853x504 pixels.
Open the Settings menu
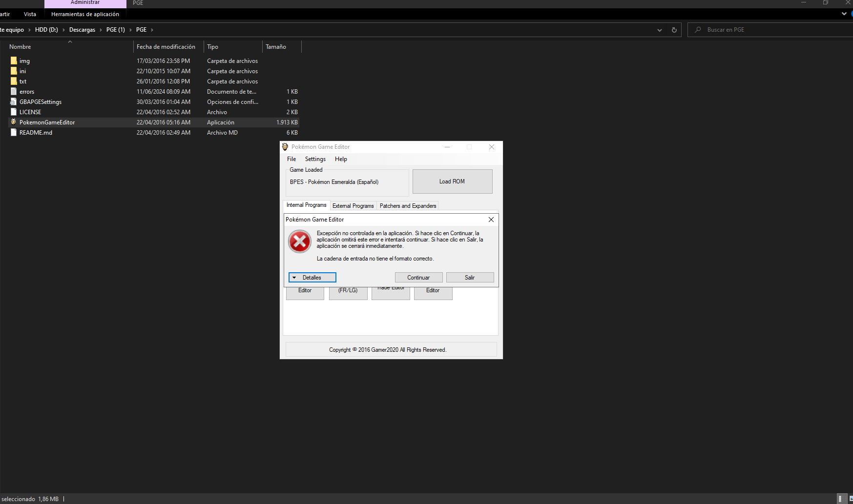point(315,159)
